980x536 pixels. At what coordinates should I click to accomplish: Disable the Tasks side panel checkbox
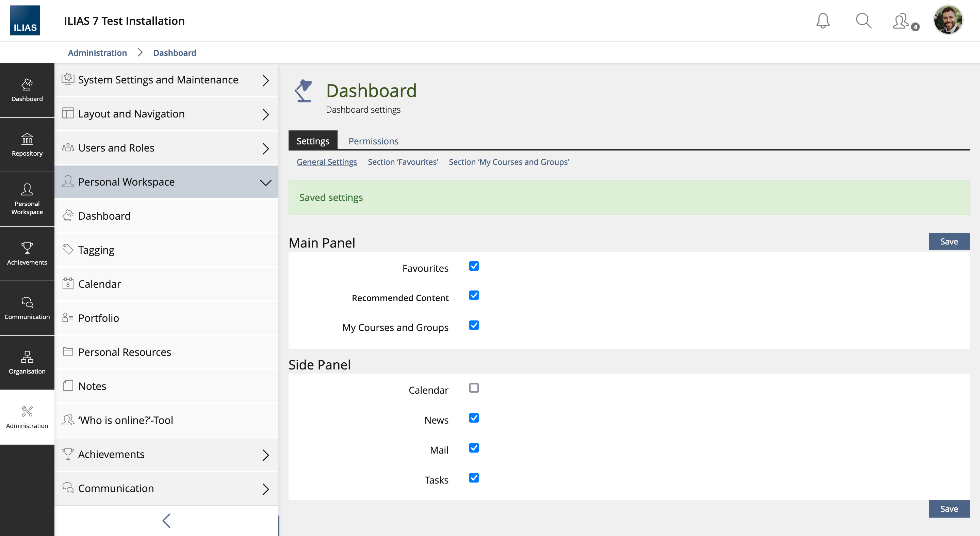(x=474, y=478)
